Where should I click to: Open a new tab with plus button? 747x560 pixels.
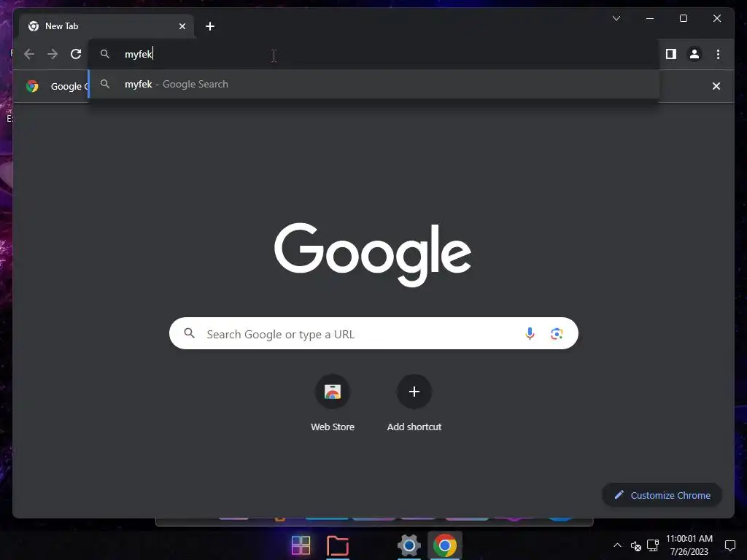point(210,26)
